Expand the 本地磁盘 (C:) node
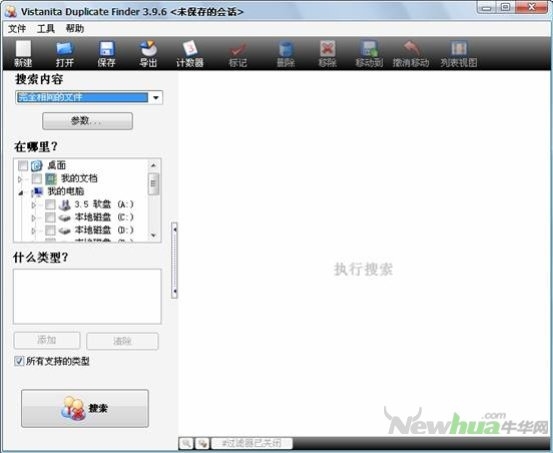553x453 pixels. (x=34, y=218)
